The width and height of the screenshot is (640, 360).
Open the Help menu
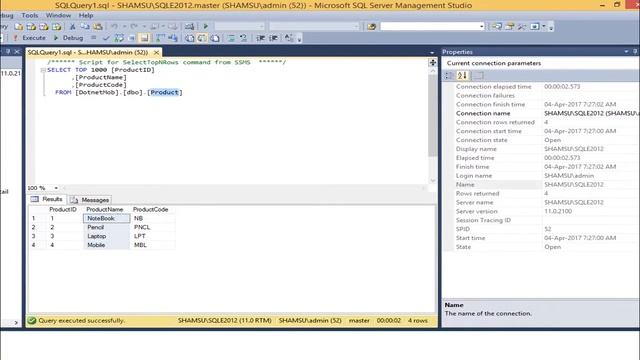86,15
